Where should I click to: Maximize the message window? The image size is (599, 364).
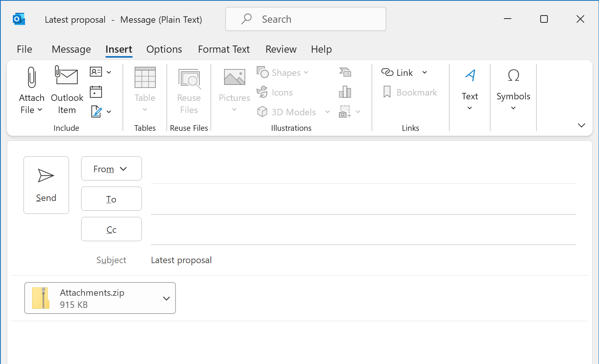pyautogui.click(x=544, y=19)
